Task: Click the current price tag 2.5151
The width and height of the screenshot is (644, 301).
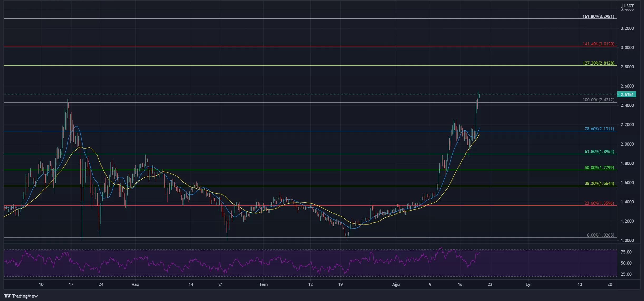Action: [x=627, y=94]
